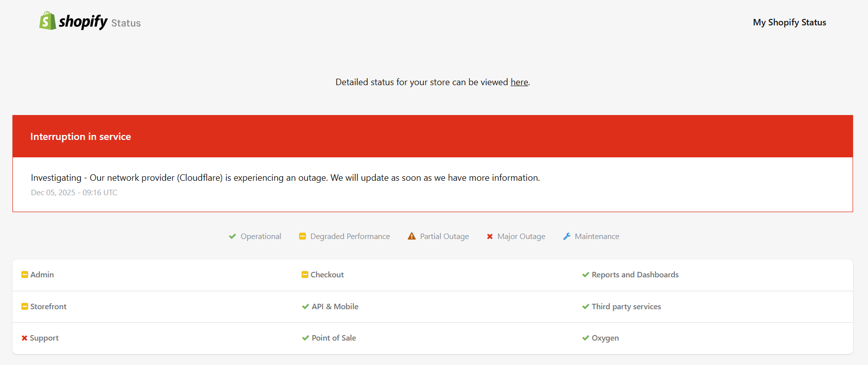Click the Dec 05, 2025 incident timestamp
Viewport: 868px width, 365px height.
(74, 193)
